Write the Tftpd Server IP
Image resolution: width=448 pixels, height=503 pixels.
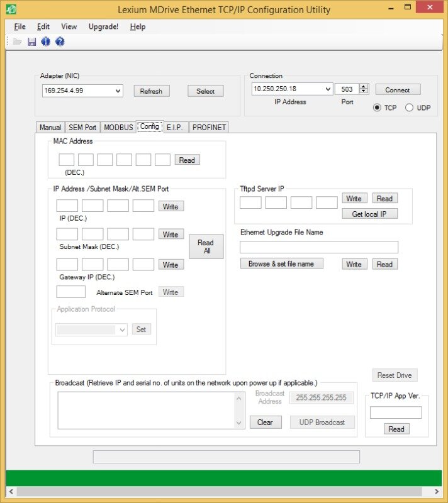click(354, 199)
